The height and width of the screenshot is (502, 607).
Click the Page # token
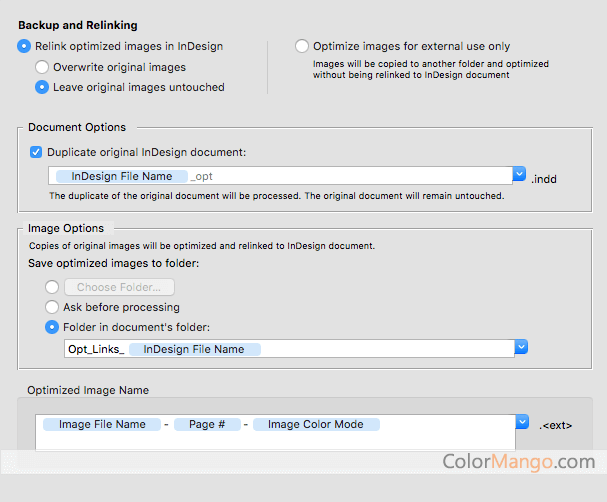pos(206,424)
